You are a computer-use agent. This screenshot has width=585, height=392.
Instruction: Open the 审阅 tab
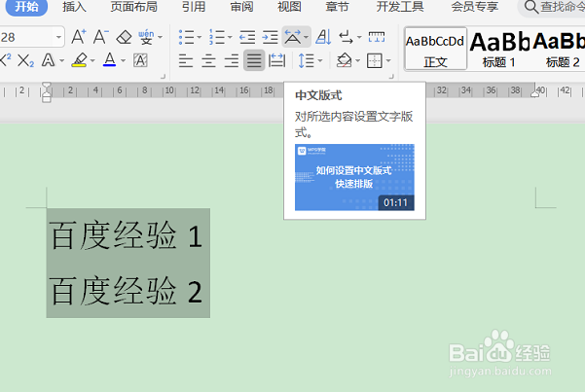241,7
